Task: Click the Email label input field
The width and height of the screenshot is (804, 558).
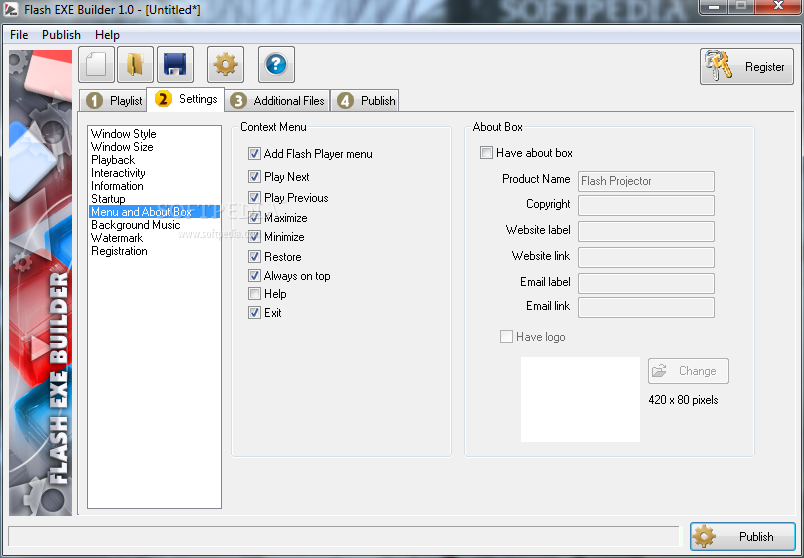Action: (646, 283)
